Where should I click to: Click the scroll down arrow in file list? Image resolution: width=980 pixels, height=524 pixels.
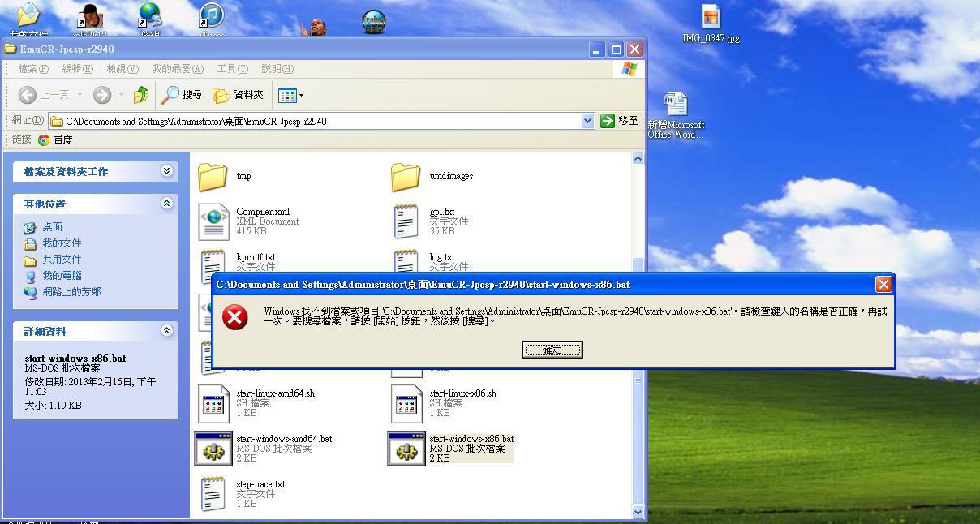tap(638, 512)
